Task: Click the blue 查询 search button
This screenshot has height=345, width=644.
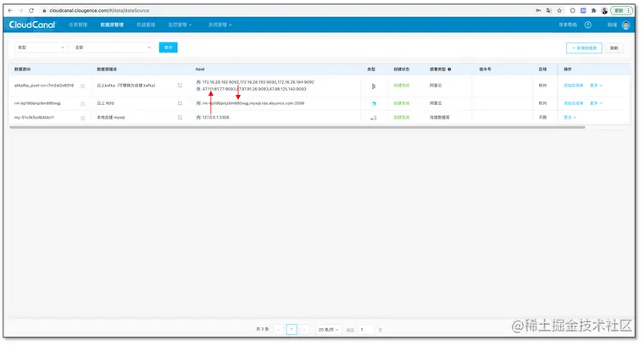Action: [169, 47]
